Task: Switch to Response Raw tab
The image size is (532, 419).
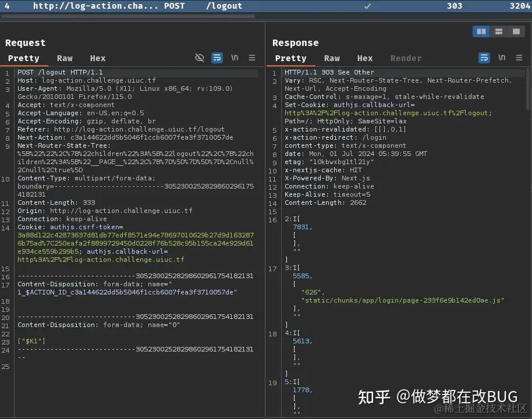Action: [x=332, y=58]
